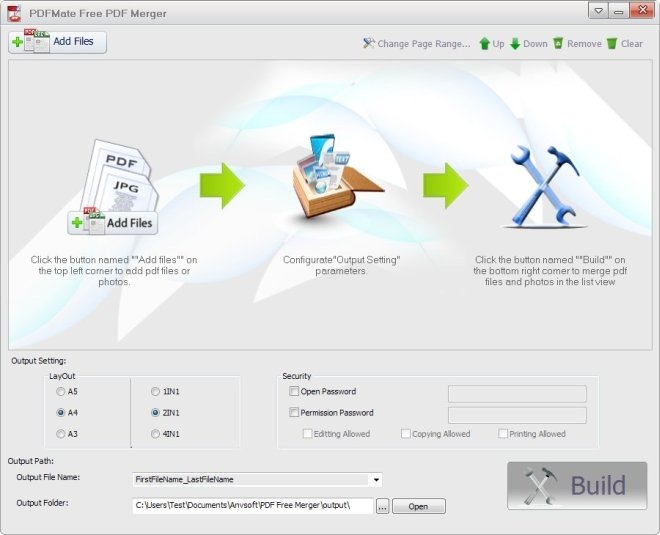The height and width of the screenshot is (535, 660).
Task: Click the Output Folder path field
Action: pos(253,506)
